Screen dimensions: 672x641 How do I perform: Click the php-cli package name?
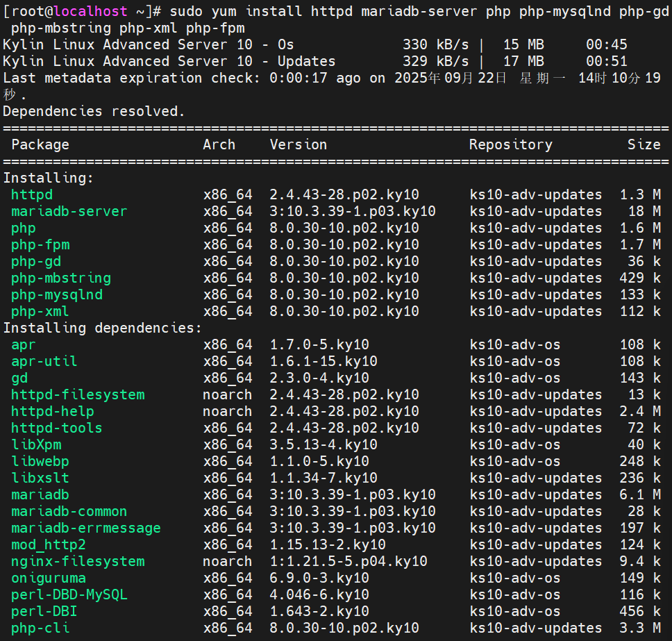(40, 628)
